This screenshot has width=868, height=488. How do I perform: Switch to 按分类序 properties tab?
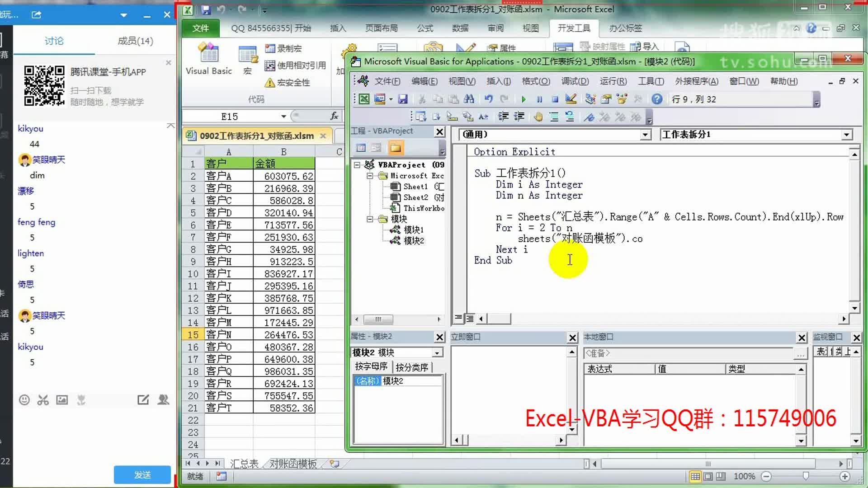click(412, 367)
